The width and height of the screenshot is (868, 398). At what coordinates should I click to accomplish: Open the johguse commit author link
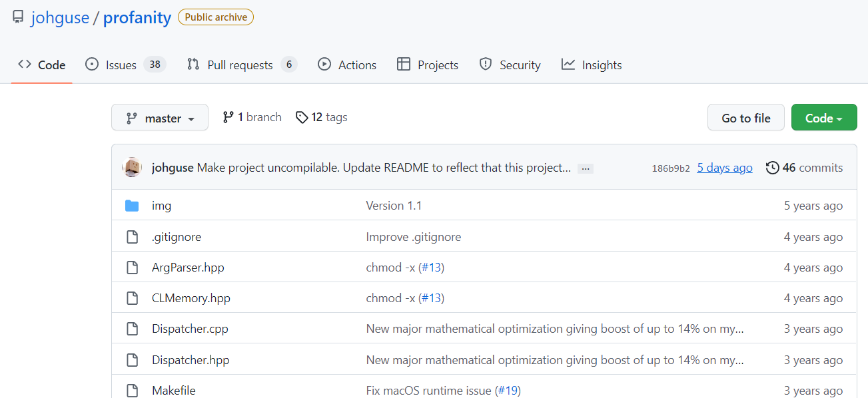point(173,168)
